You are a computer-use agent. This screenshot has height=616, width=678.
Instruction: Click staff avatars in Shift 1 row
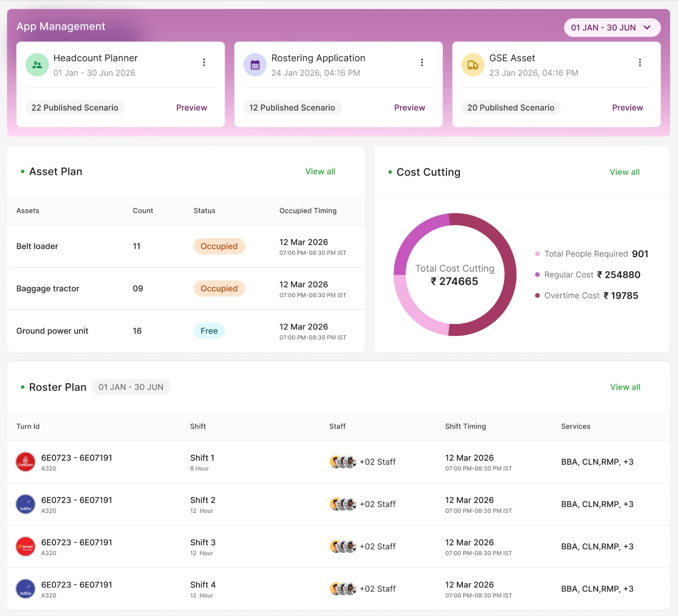tap(343, 462)
